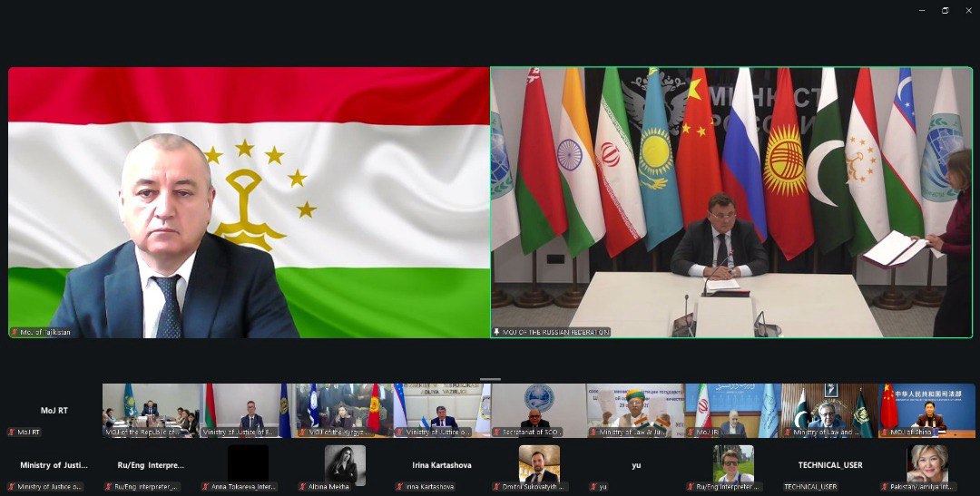Select Anna Tokareva's black video tile
The image size is (980, 496).
coord(248,465)
